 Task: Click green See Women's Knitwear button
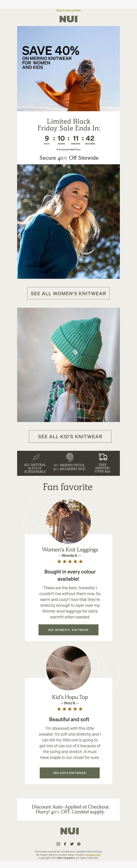click(x=68, y=630)
